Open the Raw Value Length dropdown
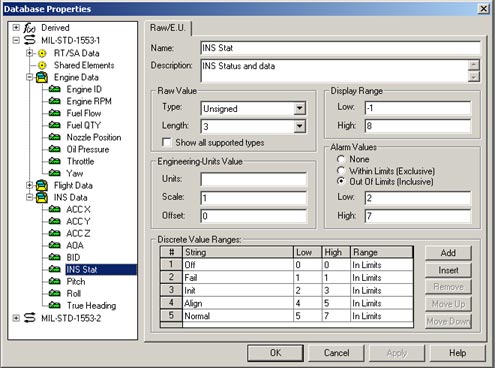Screen dimensions: 495x368 (300, 126)
